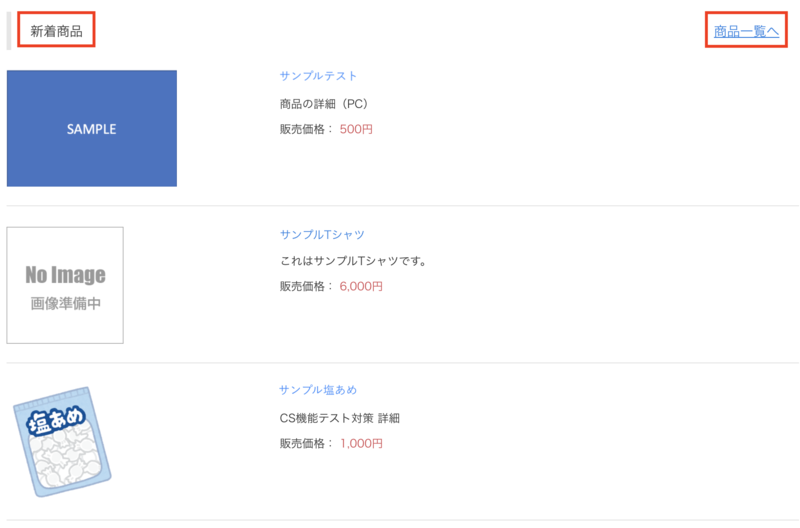
Task: Click the 1,000円 price
Action: (x=361, y=443)
